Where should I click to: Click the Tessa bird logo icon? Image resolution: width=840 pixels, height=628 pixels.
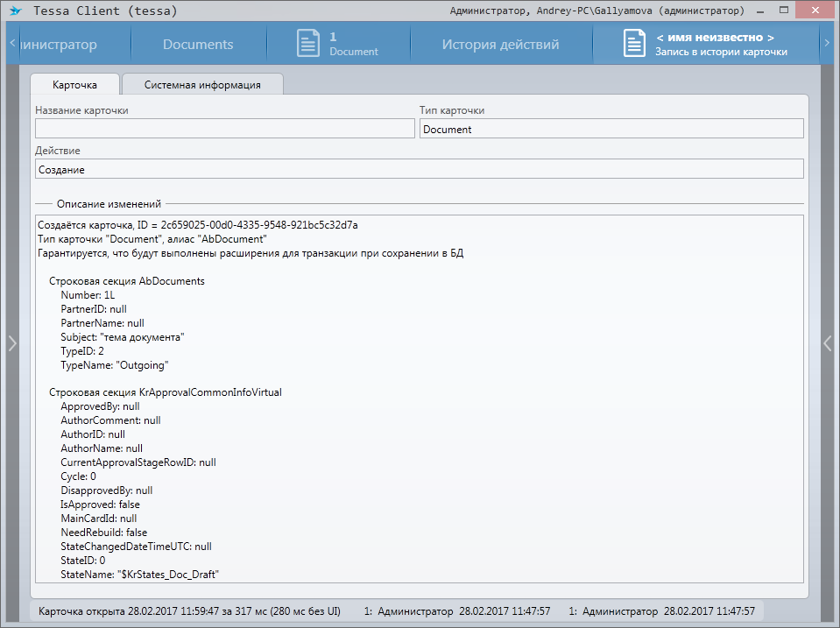tap(15, 11)
